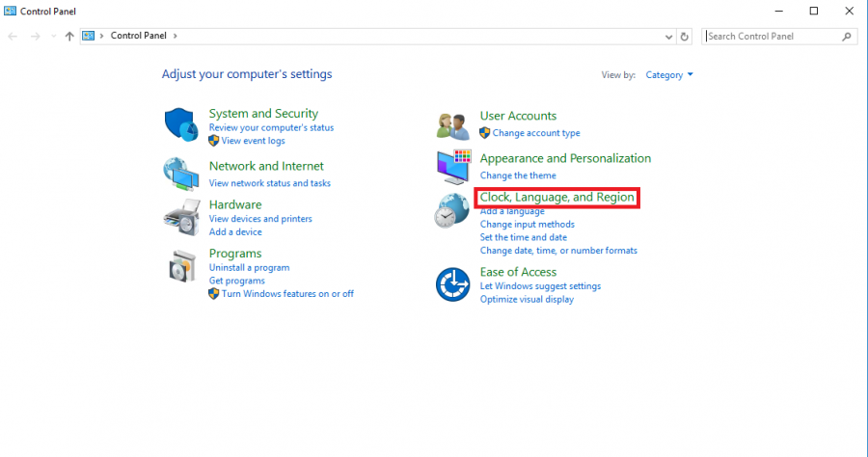Open System and Security shield icon

click(x=181, y=124)
